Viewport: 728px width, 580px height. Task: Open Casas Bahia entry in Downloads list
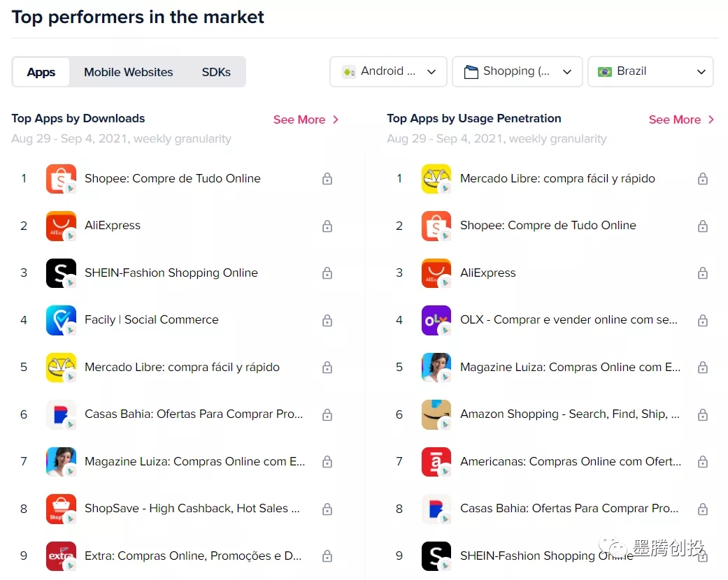194,414
